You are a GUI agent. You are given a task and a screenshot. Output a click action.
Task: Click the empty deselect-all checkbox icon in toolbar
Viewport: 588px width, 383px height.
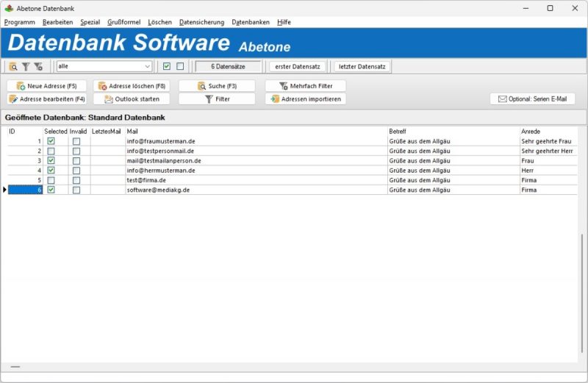(x=180, y=66)
